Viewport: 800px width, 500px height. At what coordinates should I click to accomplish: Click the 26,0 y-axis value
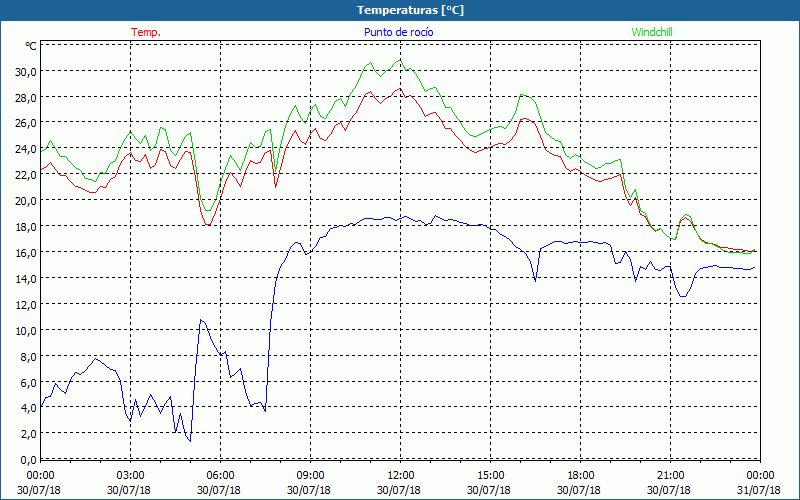26,123
